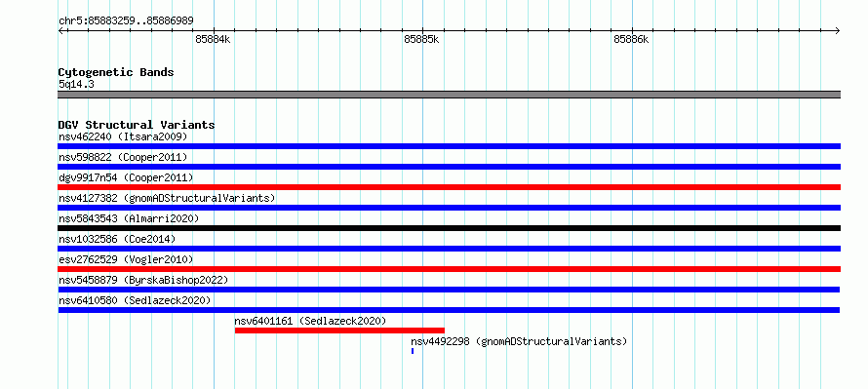This screenshot has height=389, width=868.
Task: Open the nsv598822 (Cooper2011) label
Action: (x=123, y=157)
